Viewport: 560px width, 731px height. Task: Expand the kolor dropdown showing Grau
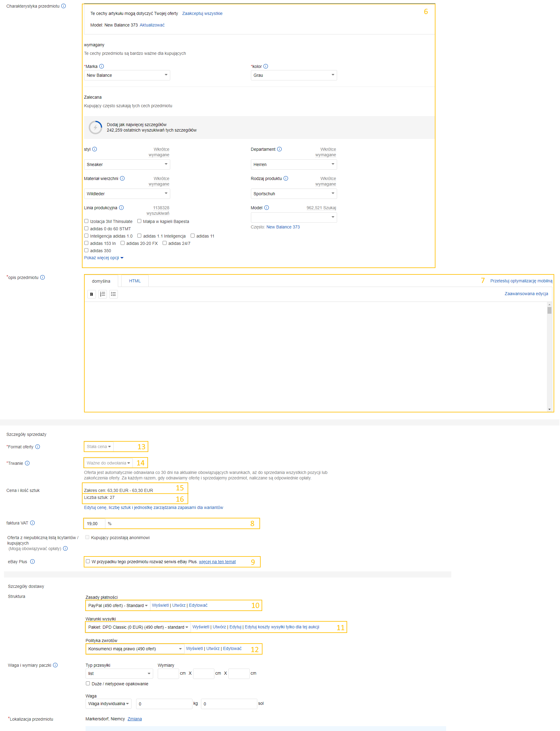pyautogui.click(x=294, y=75)
